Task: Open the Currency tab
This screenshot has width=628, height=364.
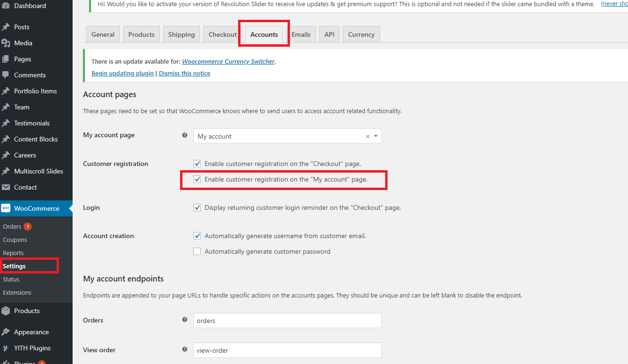Action: click(361, 34)
